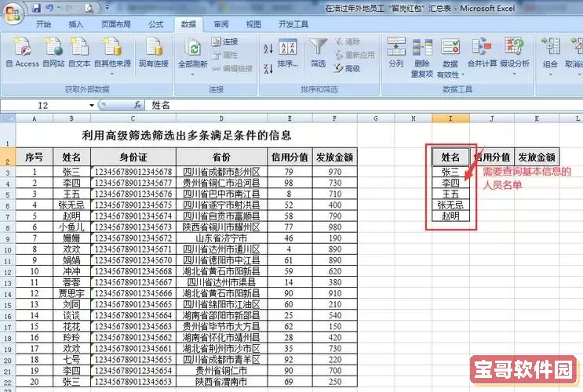The width and height of the screenshot is (583, 392).
Task: Switch to the 页面布局 tab
Action: pos(116,24)
